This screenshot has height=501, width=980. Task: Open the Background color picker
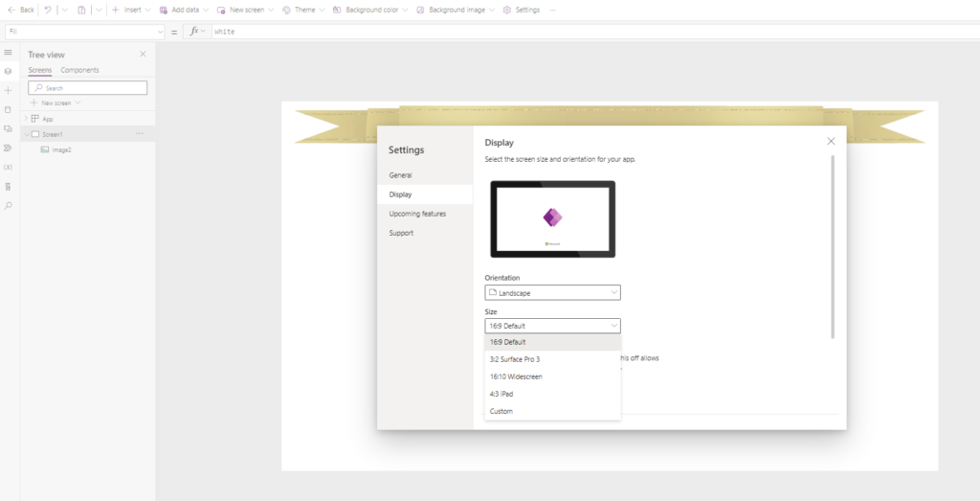(370, 10)
